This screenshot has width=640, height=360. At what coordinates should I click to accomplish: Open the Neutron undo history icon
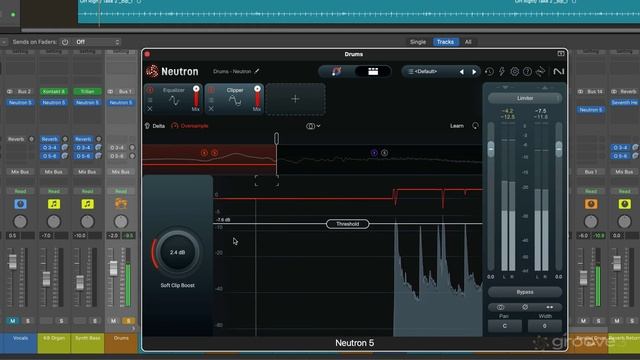click(489, 72)
